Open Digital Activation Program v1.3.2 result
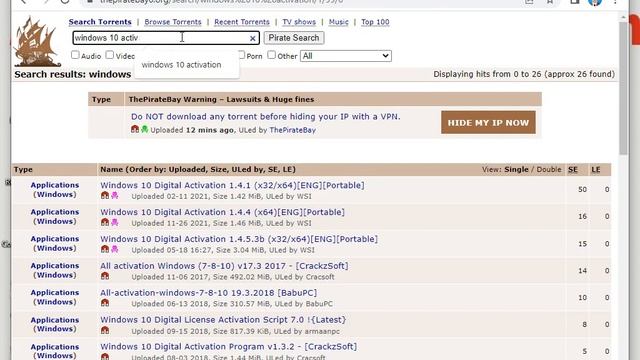 click(229, 347)
